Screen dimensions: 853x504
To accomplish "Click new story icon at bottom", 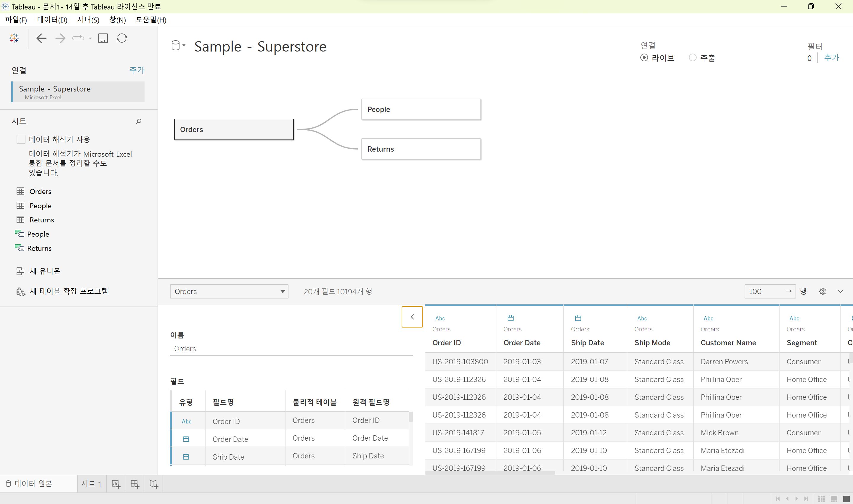I will (x=154, y=484).
